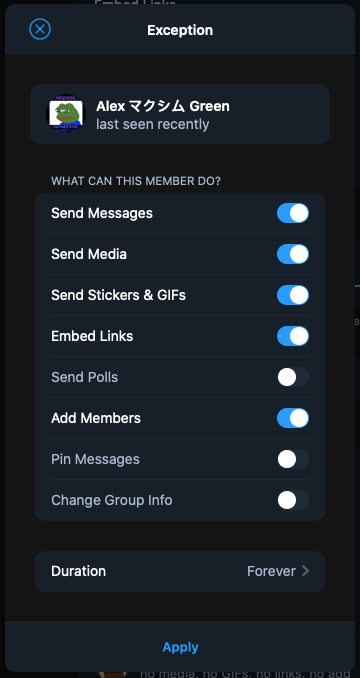
Task: Click the chevron next to Forever
Action: 305,571
